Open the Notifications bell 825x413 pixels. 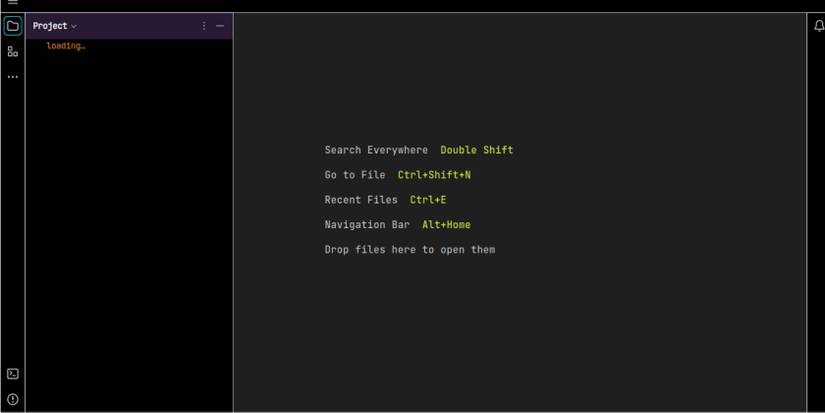pyautogui.click(x=819, y=26)
